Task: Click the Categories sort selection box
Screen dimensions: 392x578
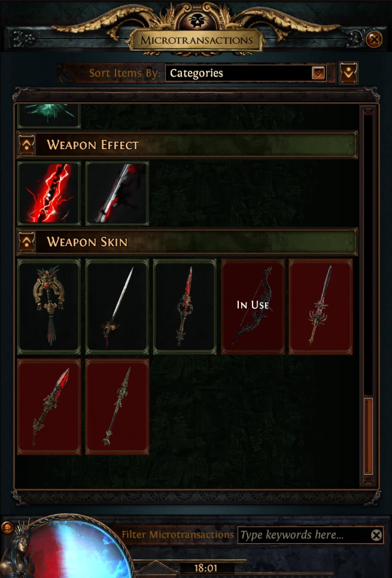Action: (246, 73)
